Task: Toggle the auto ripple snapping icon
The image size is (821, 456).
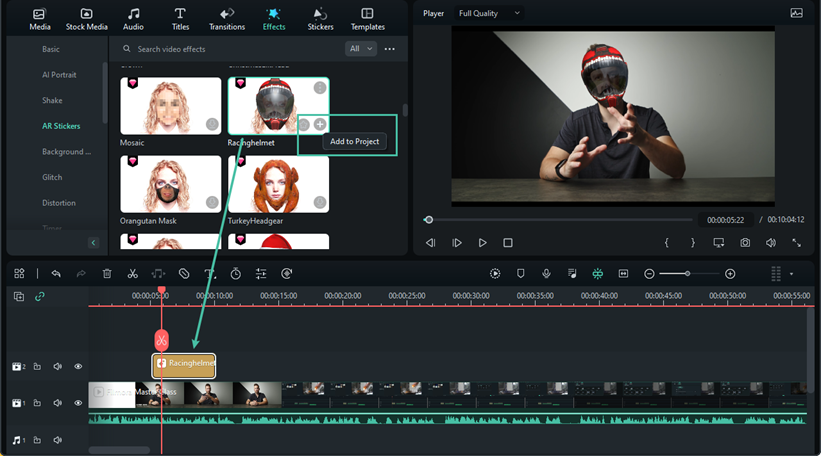Action: 597,273
